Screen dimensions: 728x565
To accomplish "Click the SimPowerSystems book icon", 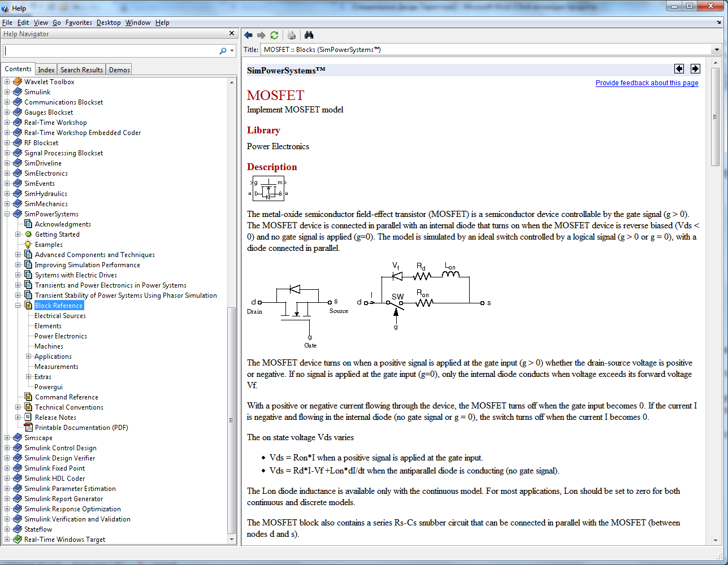I will [18, 214].
